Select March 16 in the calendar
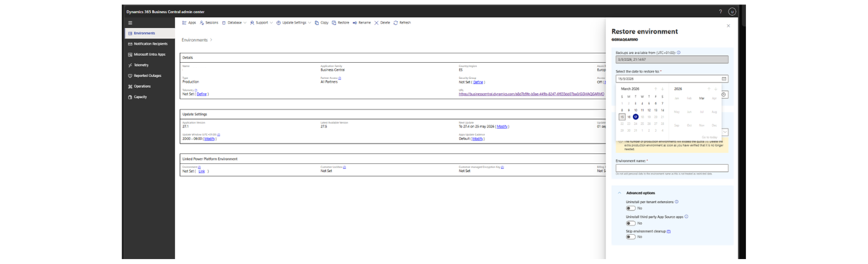868x264 pixels. coord(629,117)
